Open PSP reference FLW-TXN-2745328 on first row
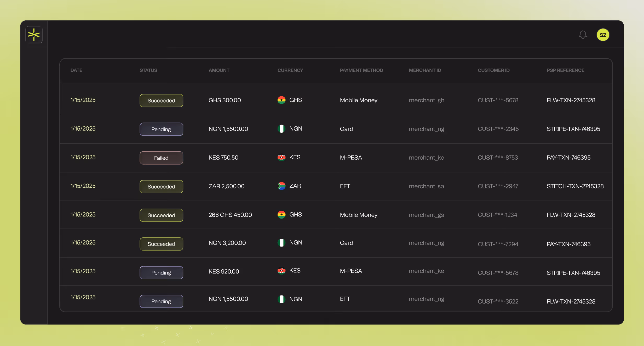This screenshot has height=346, width=644. [x=571, y=100]
